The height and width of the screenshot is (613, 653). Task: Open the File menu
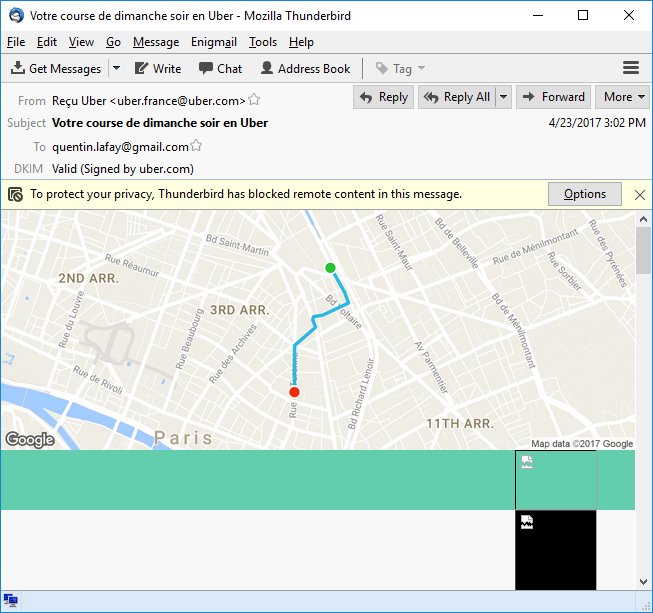16,42
